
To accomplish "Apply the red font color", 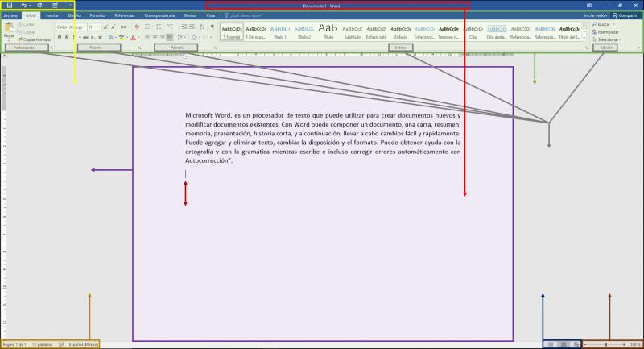I will (x=133, y=37).
